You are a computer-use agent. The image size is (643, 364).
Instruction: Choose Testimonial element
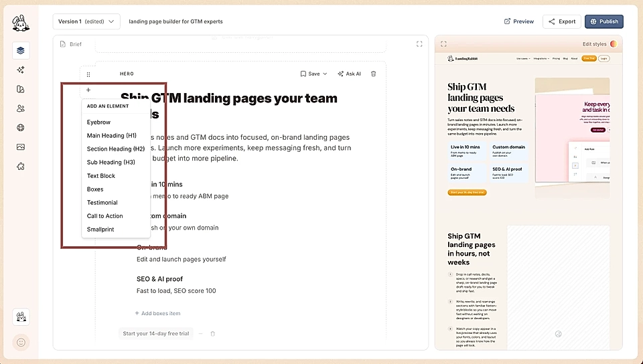(102, 203)
